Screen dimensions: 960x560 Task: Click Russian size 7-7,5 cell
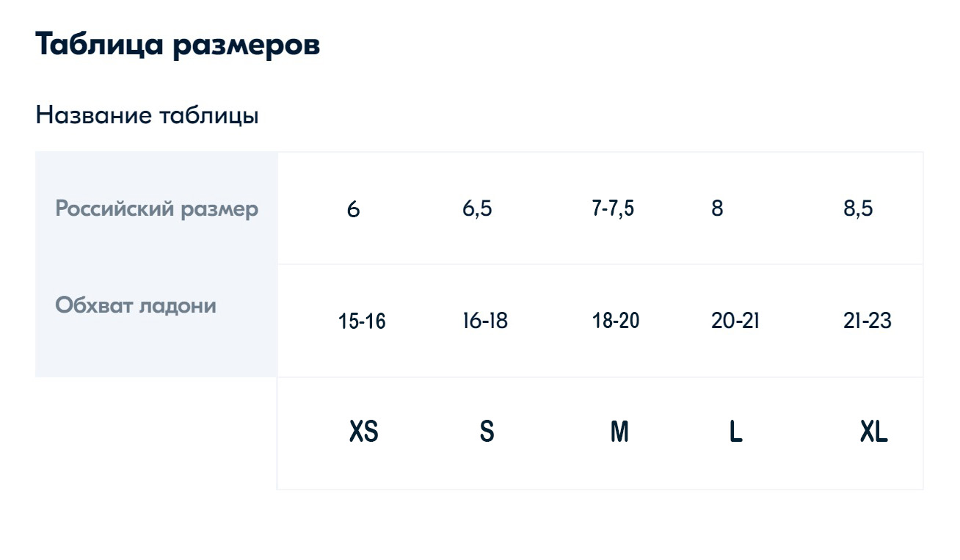pyautogui.click(x=613, y=208)
